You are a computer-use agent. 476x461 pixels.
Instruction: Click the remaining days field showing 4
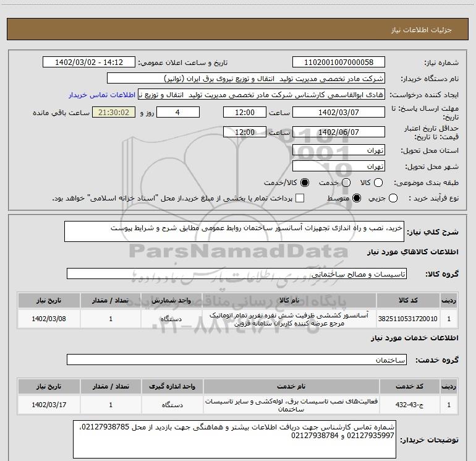tap(178, 113)
